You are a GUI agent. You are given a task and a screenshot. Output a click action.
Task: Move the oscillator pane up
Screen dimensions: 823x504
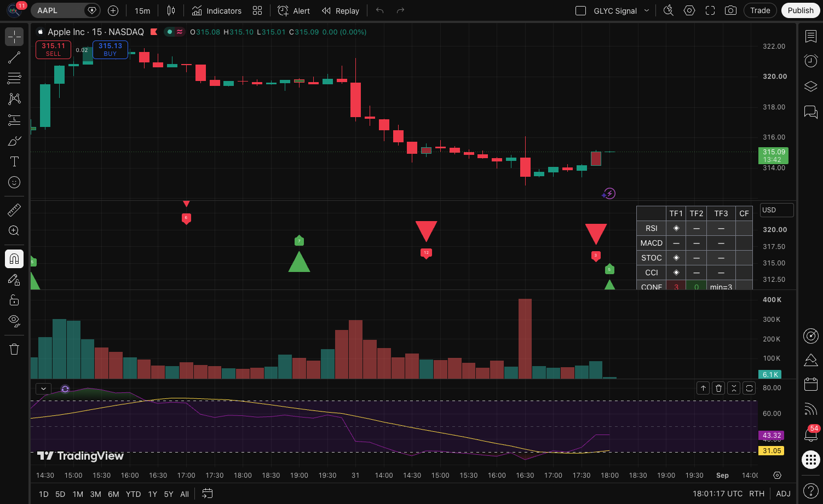(x=703, y=388)
